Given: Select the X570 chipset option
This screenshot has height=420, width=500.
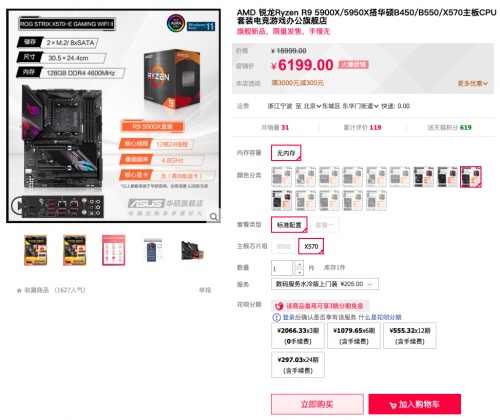Looking at the screenshot, I should tap(311, 246).
